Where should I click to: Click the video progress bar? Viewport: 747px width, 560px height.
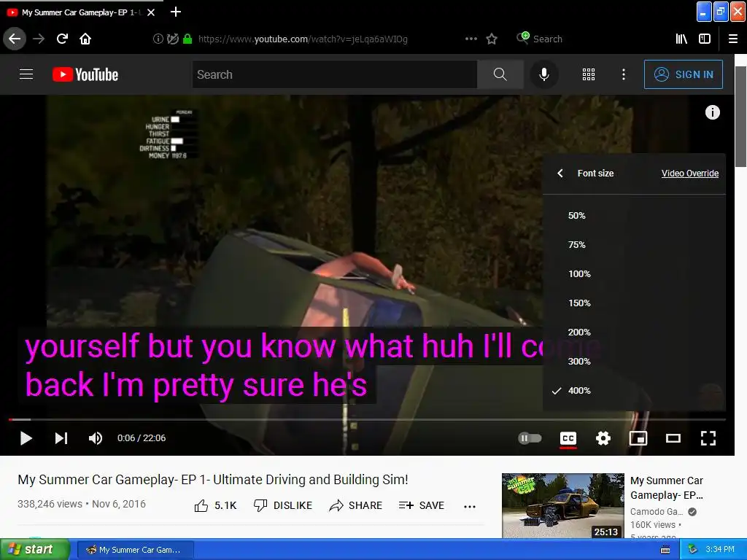(367, 419)
